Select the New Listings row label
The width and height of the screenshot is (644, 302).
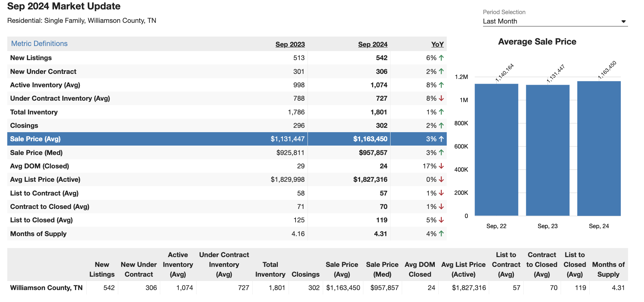click(31, 58)
